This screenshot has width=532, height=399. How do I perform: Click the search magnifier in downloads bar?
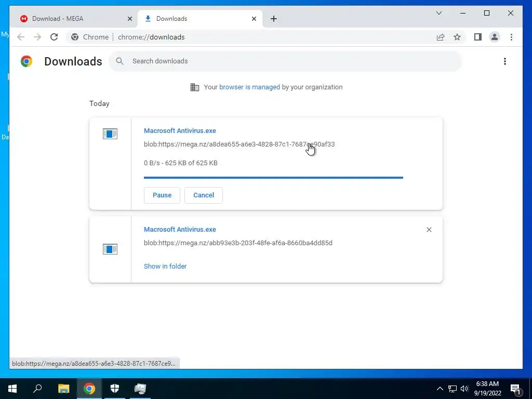pyautogui.click(x=119, y=61)
